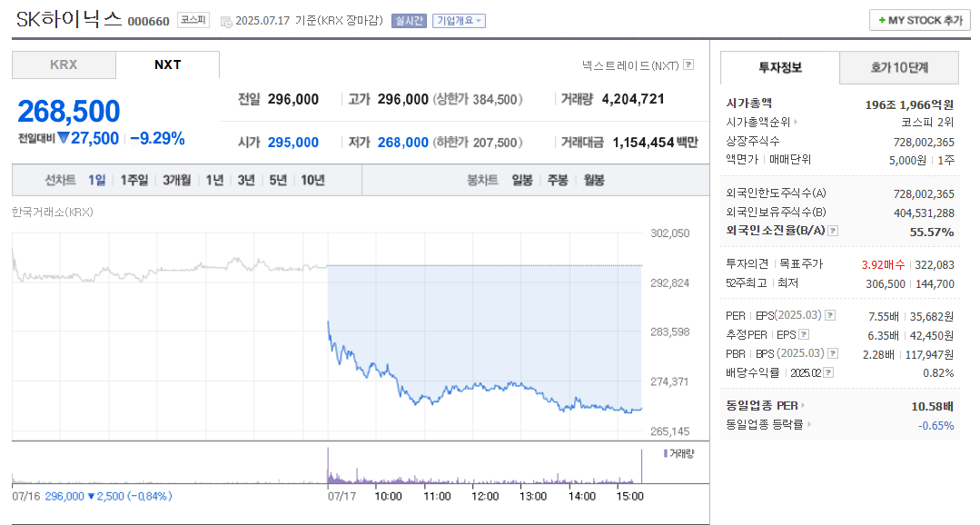The height and width of the screenshot is (525, 980).
Task: Select the 3개월 chart range
Action: 177,180
